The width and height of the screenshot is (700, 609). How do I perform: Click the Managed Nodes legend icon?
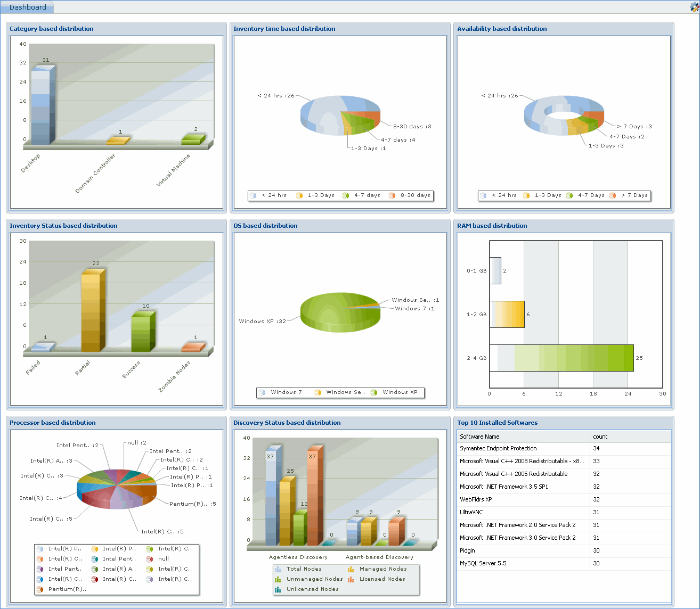pos(351,569)
